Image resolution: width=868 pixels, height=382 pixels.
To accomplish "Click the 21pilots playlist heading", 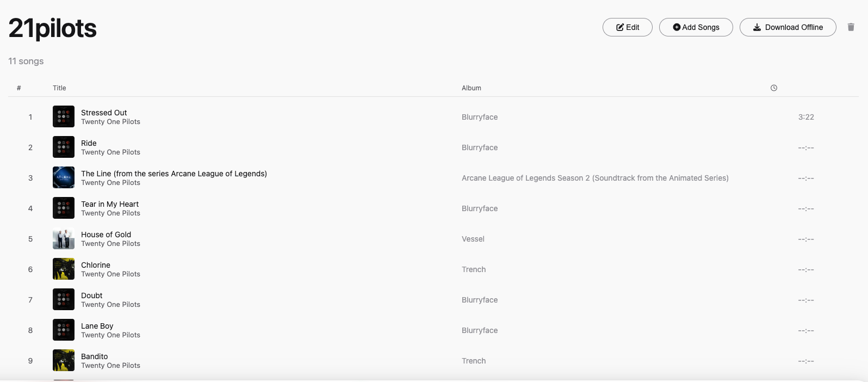I will point(53,28).
